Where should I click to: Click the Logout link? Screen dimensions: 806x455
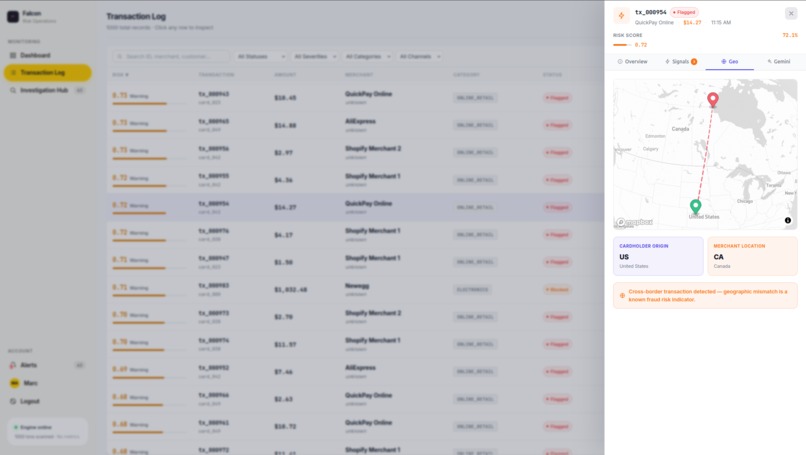[x=30, y=401]
